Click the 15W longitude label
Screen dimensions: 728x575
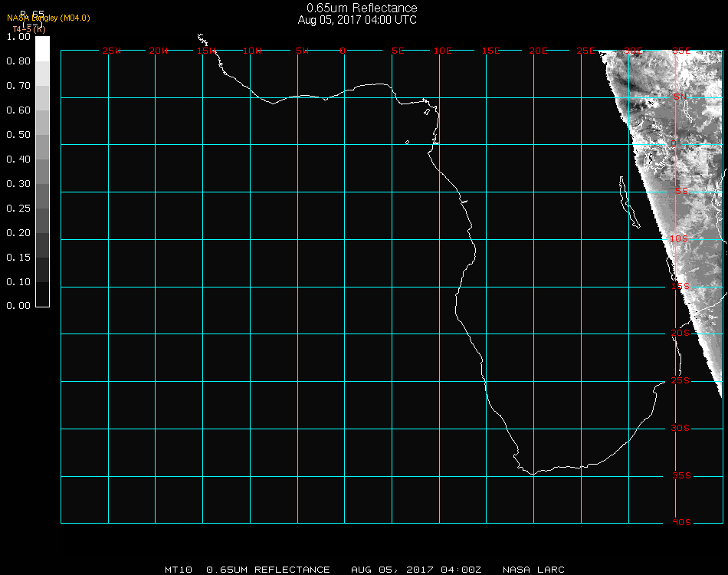205,51
